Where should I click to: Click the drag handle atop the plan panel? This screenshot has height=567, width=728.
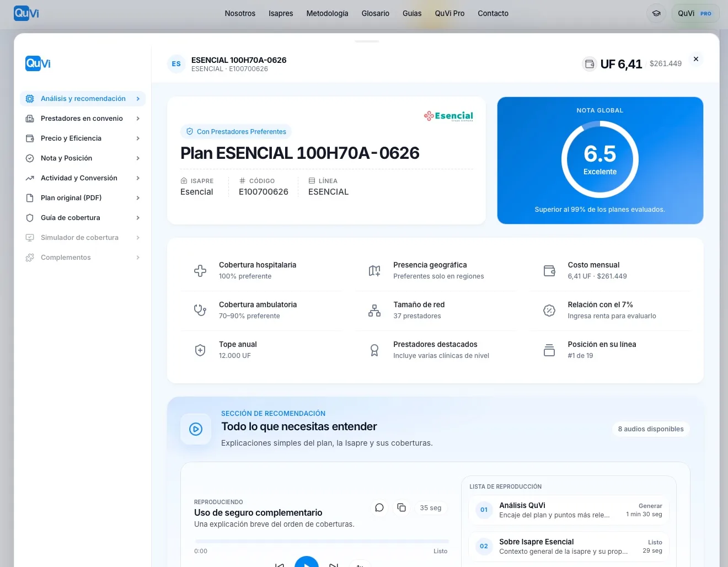click(367, 41)
